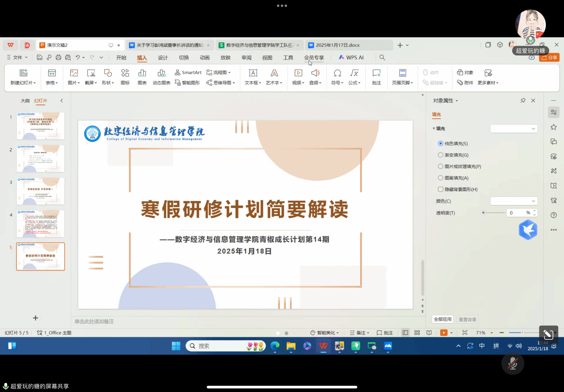Image resolution: width=564 pixels, height=392 pixels.
Task: Expand the 填充 preset dropdown
Action: (x=514, y=129)
